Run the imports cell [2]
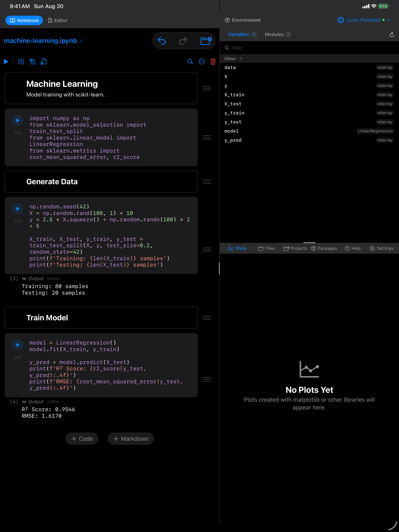Viewport: 399px width, 532px height. tap(18, 120)
